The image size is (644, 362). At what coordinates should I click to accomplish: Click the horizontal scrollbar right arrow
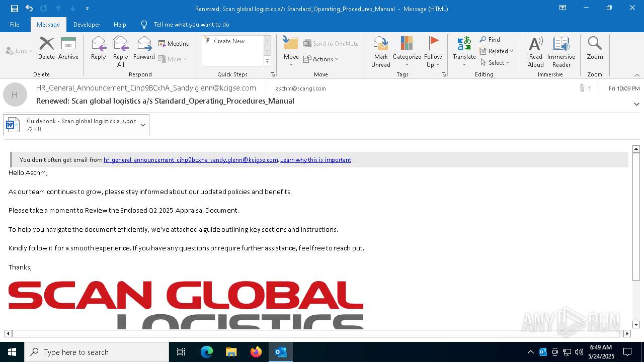pyautogui.click(x=627, y=333)
